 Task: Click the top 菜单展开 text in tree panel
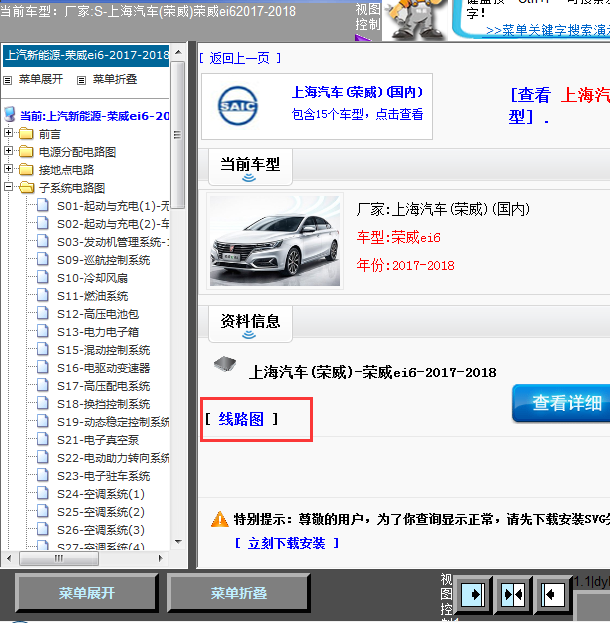click(x=41, y=79)
